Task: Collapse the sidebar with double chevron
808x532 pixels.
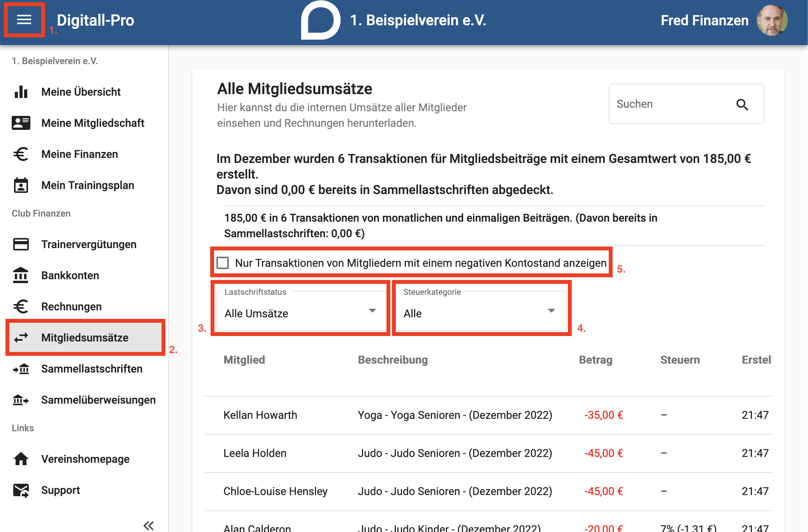Action: (x=149, y=526)
